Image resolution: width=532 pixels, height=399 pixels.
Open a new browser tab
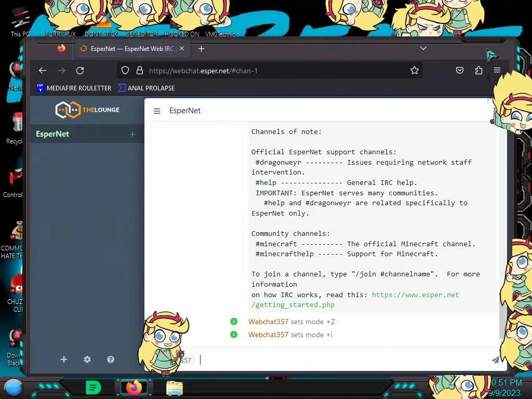(x=201, y=49)
